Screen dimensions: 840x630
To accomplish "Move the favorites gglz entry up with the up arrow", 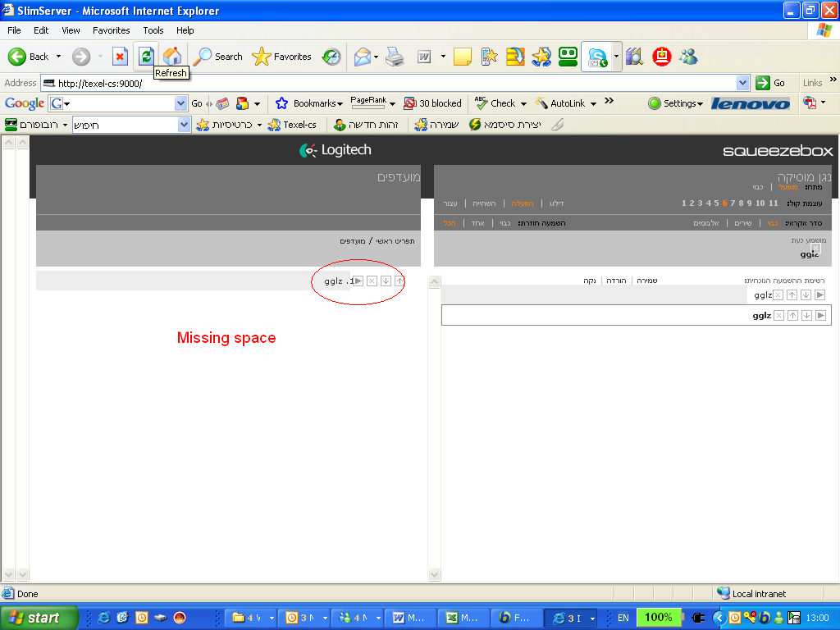I will (x=399, y=281).
